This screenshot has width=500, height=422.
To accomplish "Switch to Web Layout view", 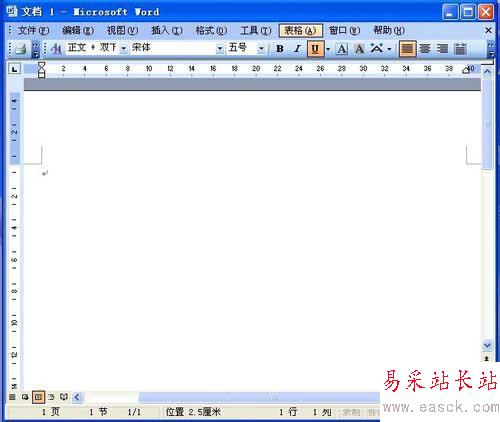I will point(25,397).
